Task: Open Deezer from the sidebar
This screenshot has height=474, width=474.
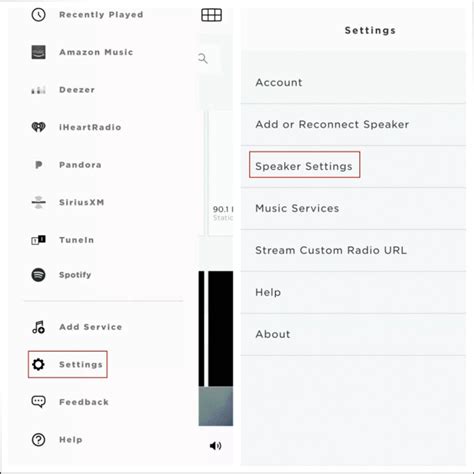Action: 76,90
